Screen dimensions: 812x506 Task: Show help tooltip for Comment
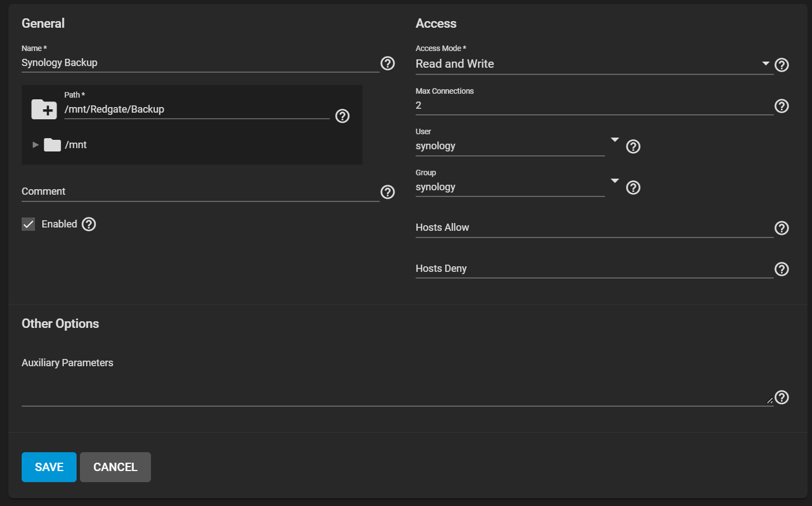point(387,192)
